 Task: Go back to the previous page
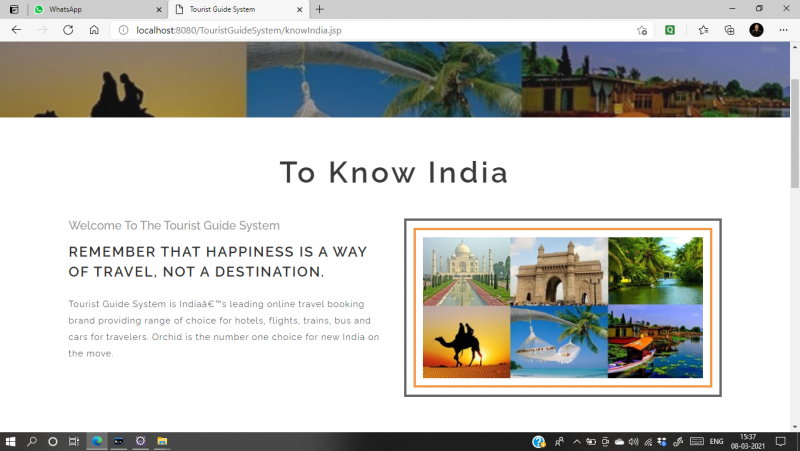(16, 30)
